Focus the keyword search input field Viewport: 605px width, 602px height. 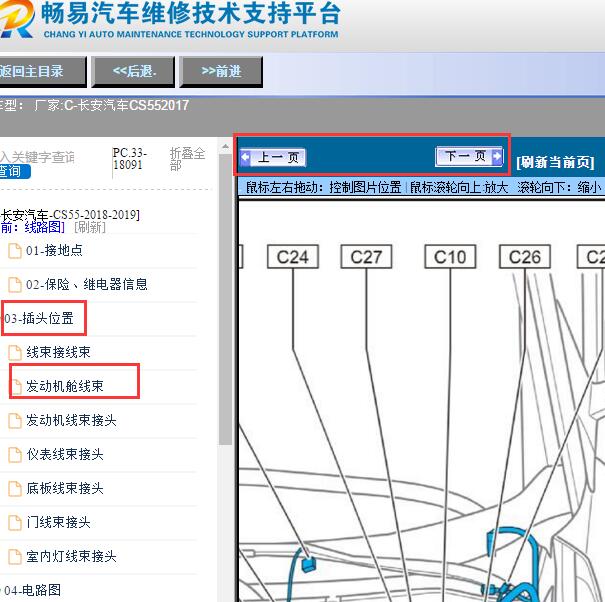(x=37, y=157)
